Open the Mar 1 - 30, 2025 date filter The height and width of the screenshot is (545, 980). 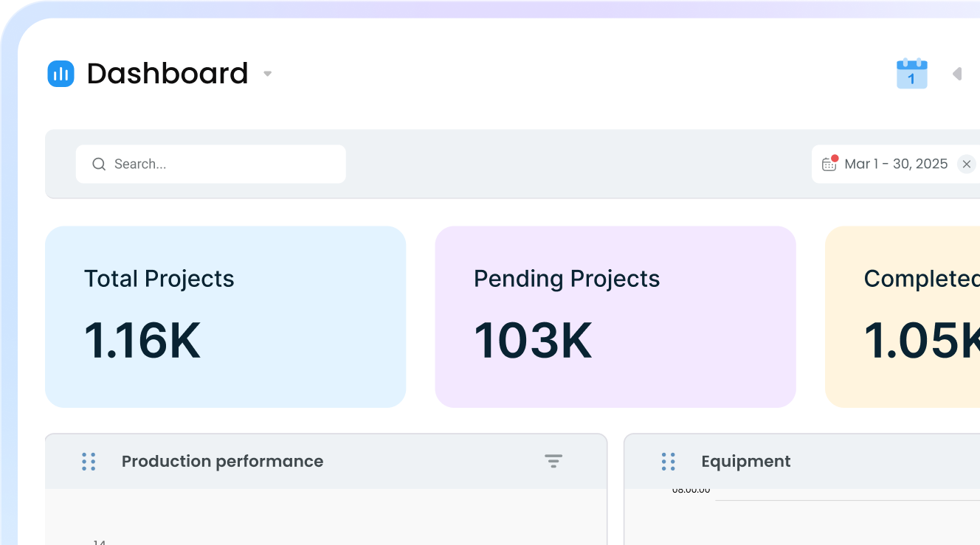coord(896,164)
